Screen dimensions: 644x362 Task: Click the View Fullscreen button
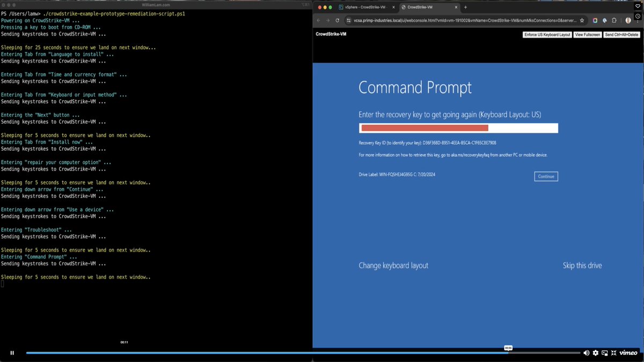point(587,34)
